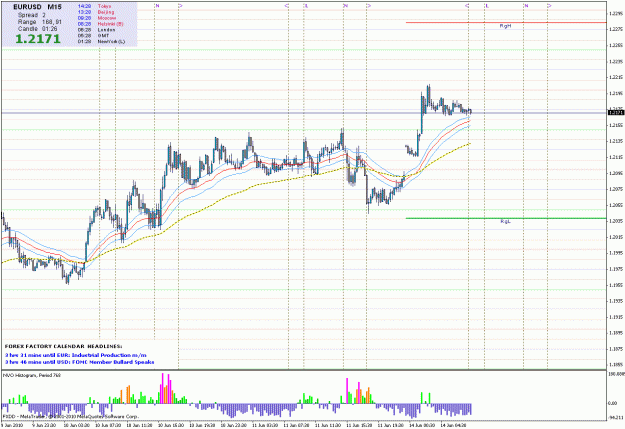
Task: Click the current price tag on the price axis
Action: (x=616, y=113)
